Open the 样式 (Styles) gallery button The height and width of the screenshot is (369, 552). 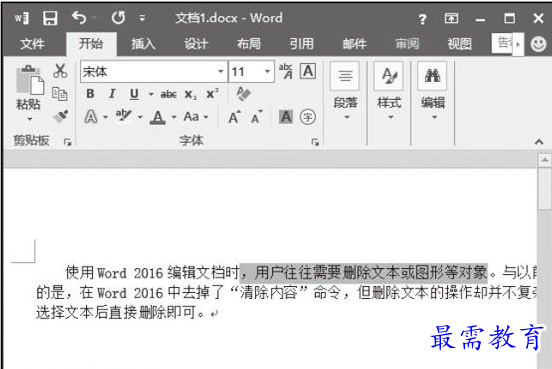tap(389, 91)
